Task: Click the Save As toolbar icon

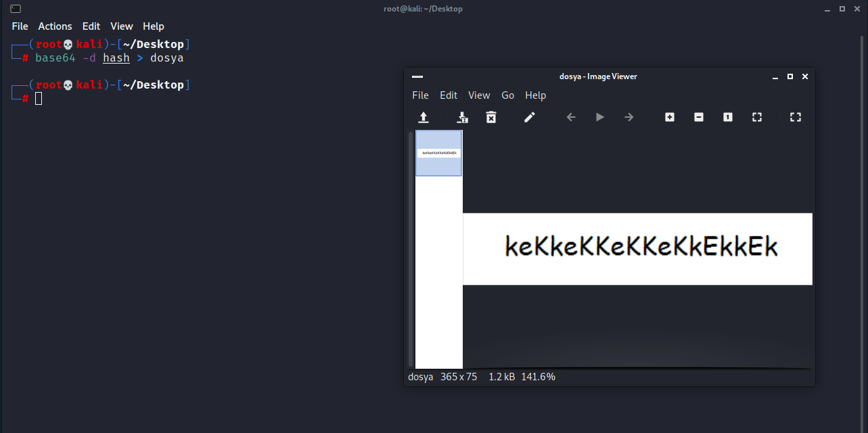Action: point(463,117)
